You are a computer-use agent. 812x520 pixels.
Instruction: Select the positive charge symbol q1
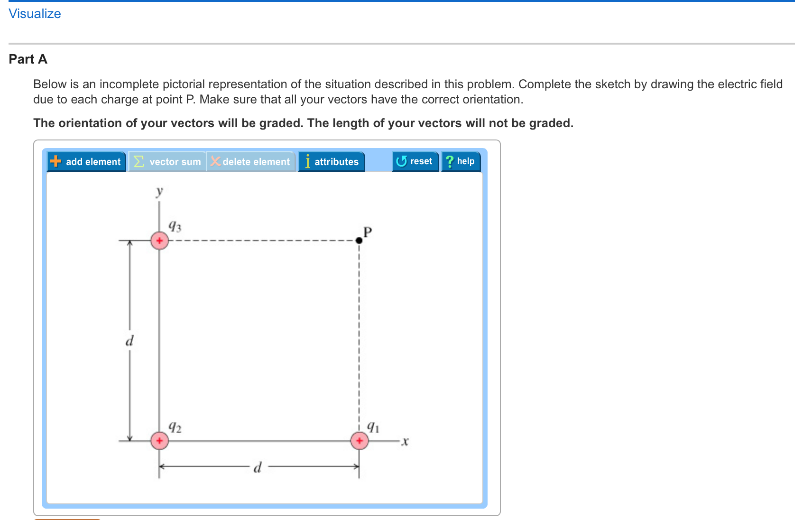pos(360,441)
